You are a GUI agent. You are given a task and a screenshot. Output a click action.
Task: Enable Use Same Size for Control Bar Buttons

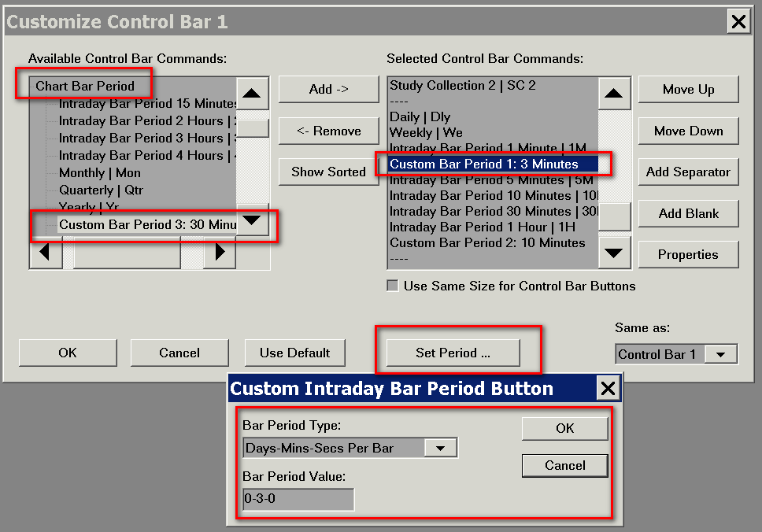click(392, 286)
